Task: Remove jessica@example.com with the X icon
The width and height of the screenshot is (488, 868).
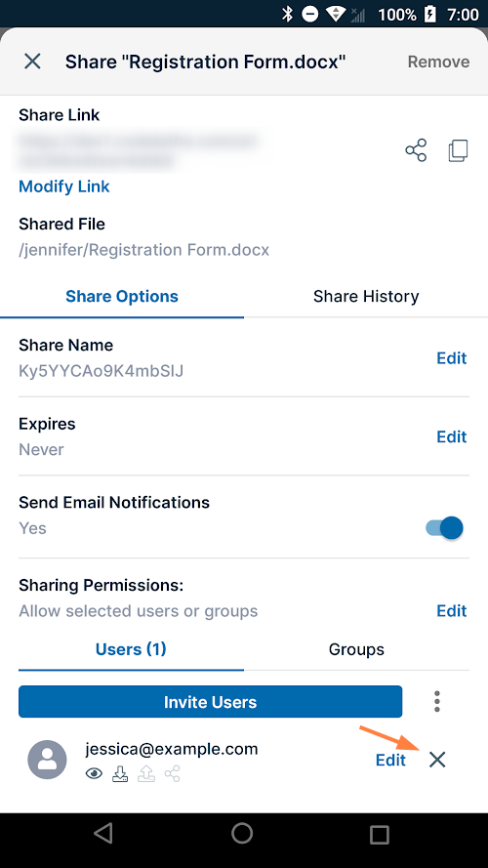Action: click(437, 760)
